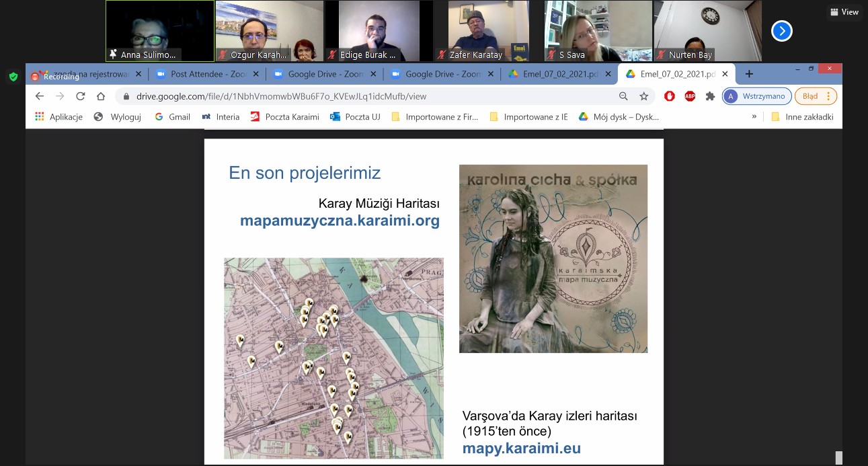
Task: Open the browser home page
Action: coord(101,96)
